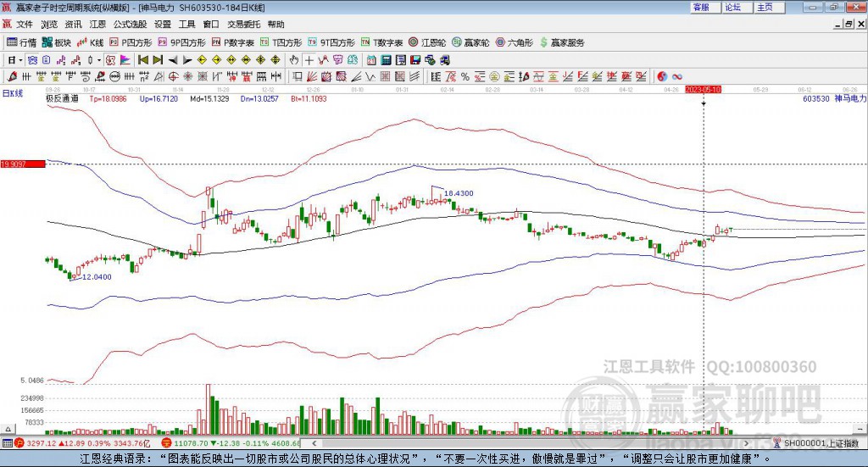Open the 板块 sector view
This screenshot has width=868, height=467.
coord(57,42)
